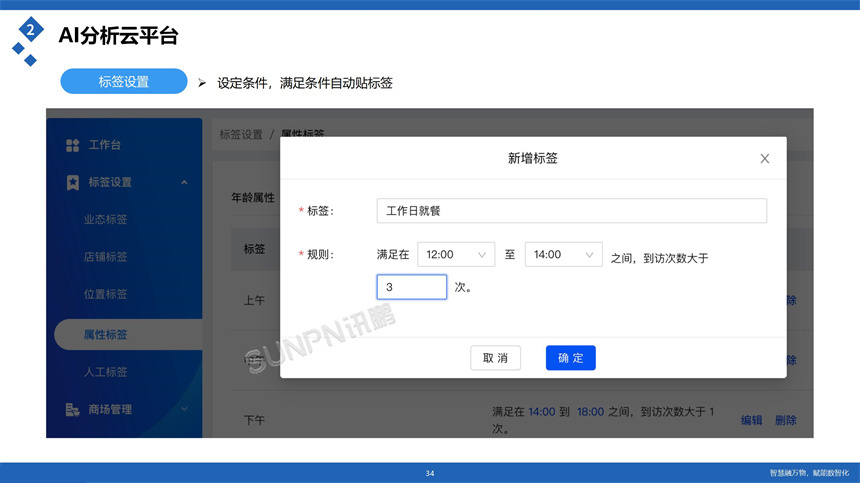
Task: Click the 标签 table column header
Action: pyautogui.click(x=254, y=249)
